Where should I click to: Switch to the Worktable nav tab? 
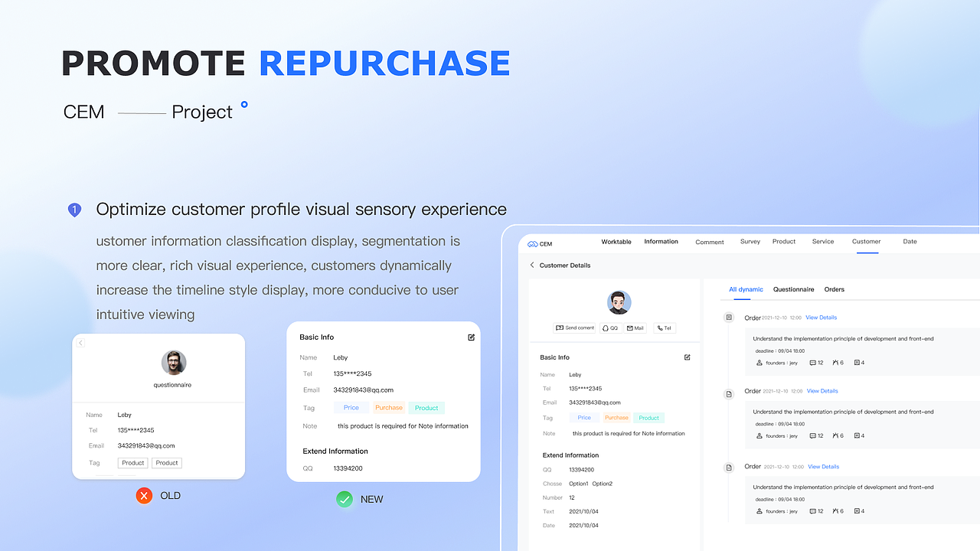616,242
